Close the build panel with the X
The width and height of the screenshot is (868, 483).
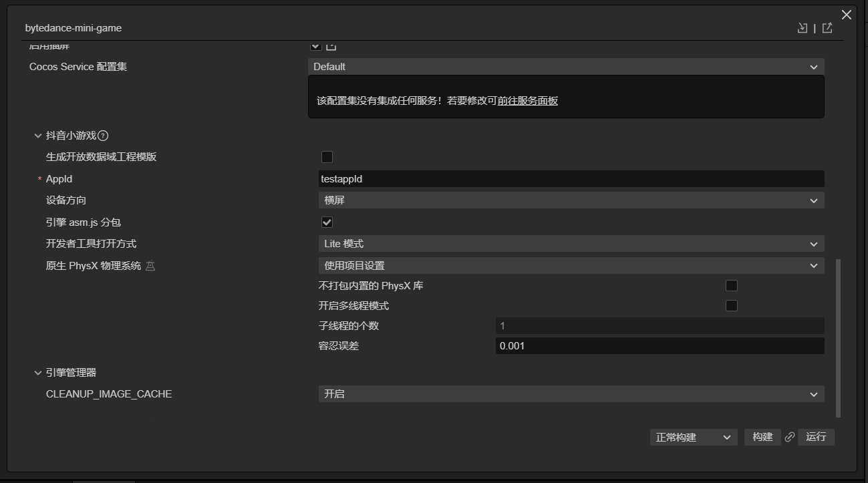847,15
